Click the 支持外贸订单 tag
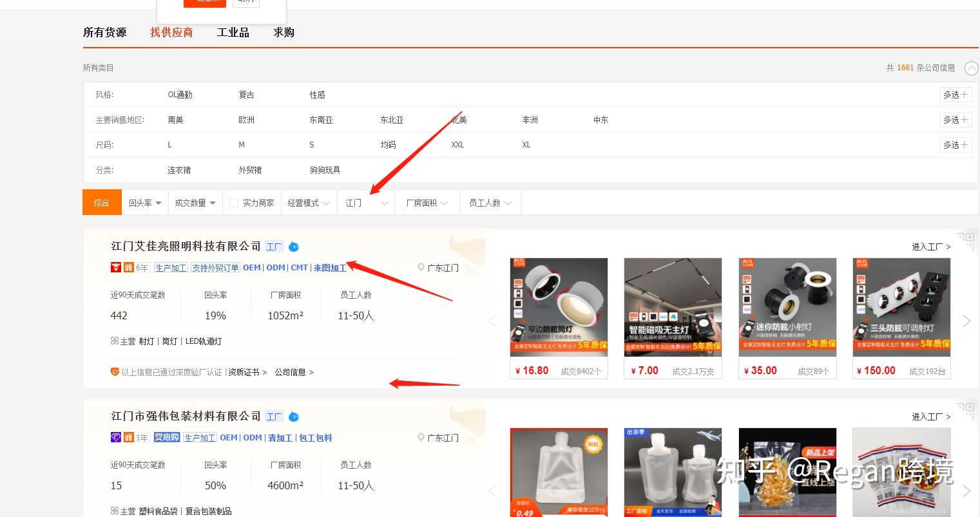 [x=215, y=268]
